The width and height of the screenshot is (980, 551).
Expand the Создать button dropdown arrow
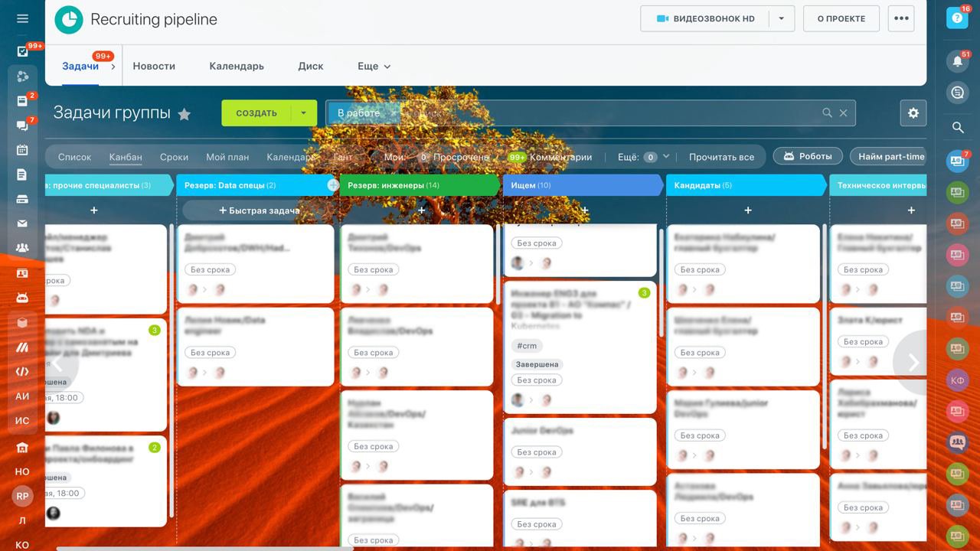point(303,113)
